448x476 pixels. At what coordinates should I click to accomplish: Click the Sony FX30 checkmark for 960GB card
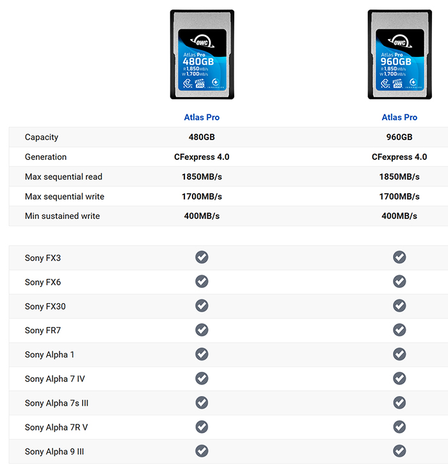tap(399, 306)
